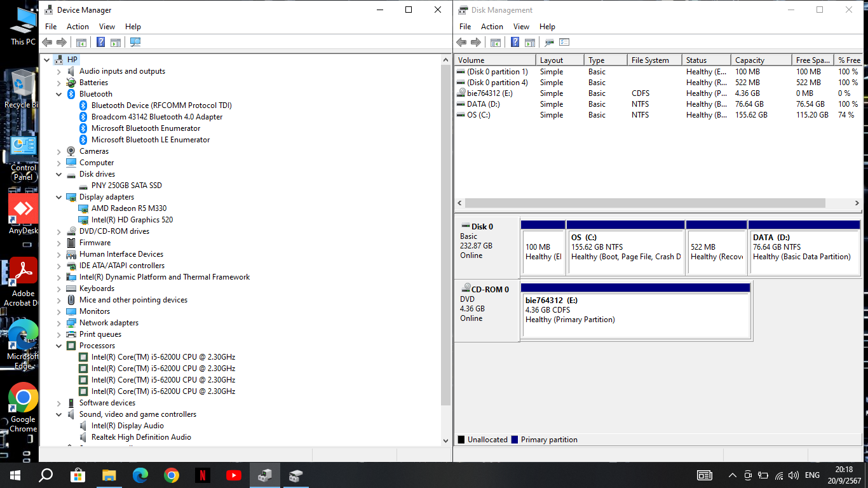This screenshot has height=488, width=868.
Task: Open Netflix from the taskbar
Action: pos(202,475)
